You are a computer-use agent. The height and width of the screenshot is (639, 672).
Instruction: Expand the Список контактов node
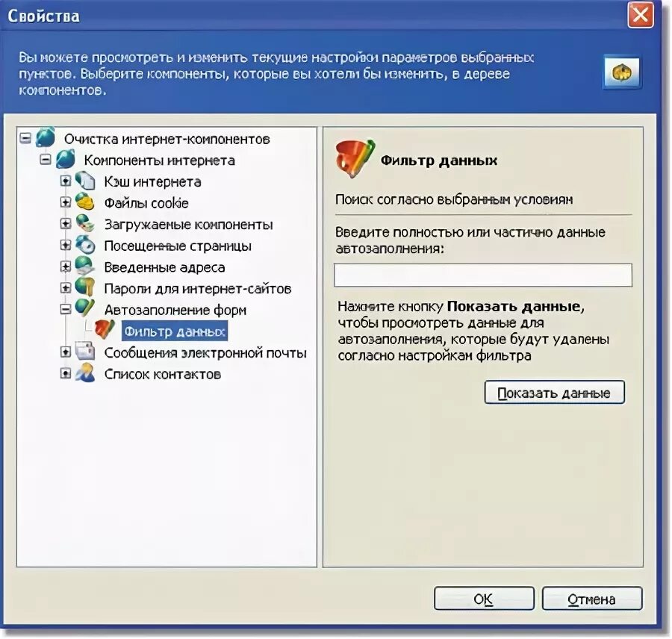pos(66,374)
